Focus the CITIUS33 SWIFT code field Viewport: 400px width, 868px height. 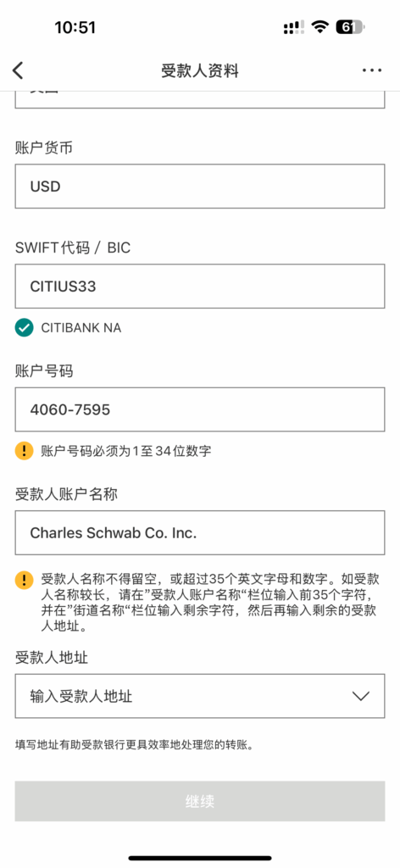pyautogui.click(x=200, y=287)
